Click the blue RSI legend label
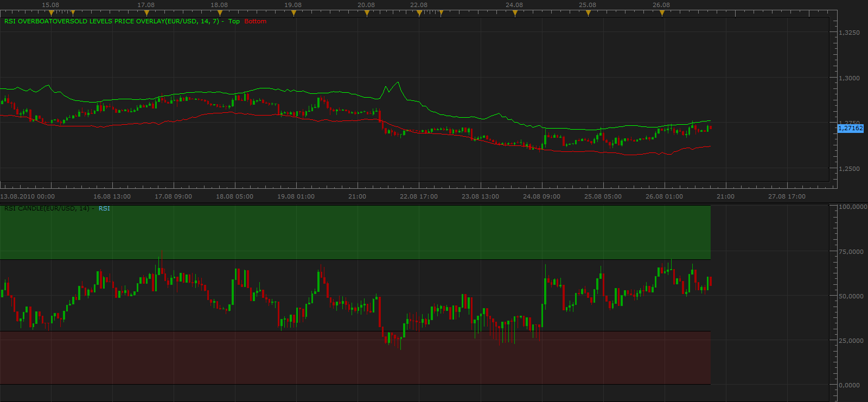The height and width of the screenshot is (402, 868). [104, 208]
